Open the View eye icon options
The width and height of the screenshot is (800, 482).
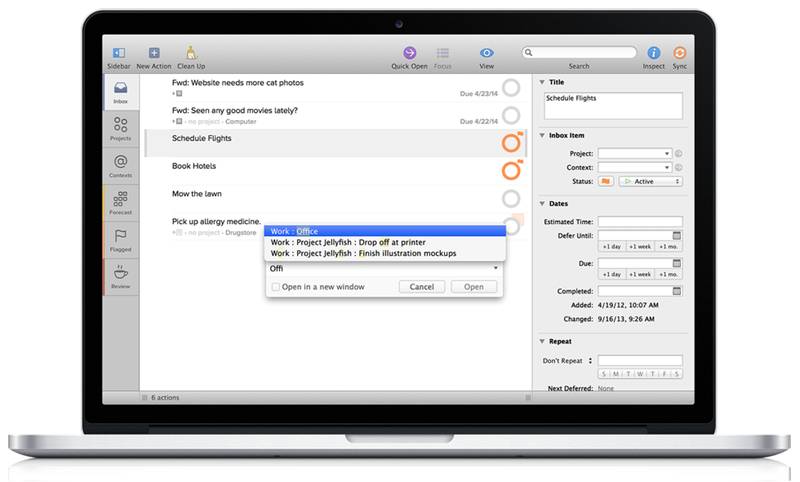click(x=486, y=53)
